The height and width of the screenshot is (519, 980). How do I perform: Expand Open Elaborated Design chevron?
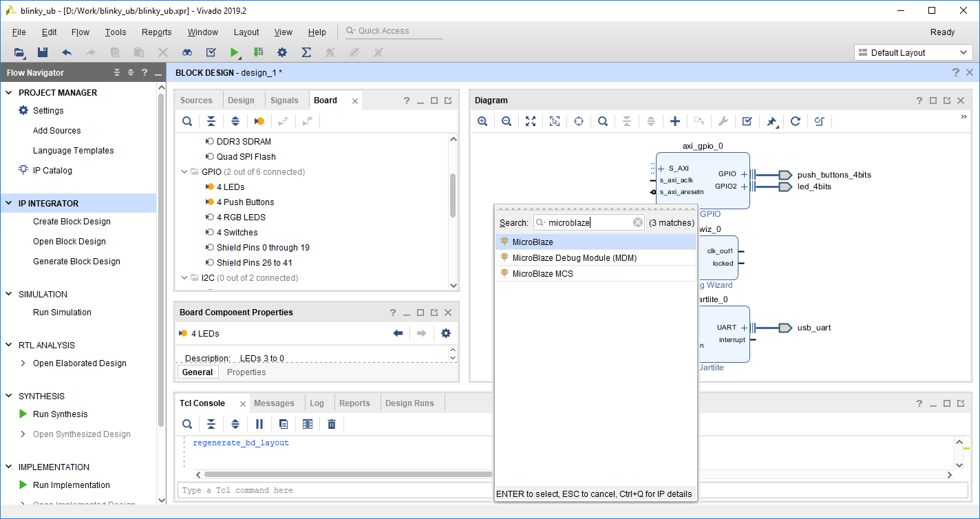point(23,363)
